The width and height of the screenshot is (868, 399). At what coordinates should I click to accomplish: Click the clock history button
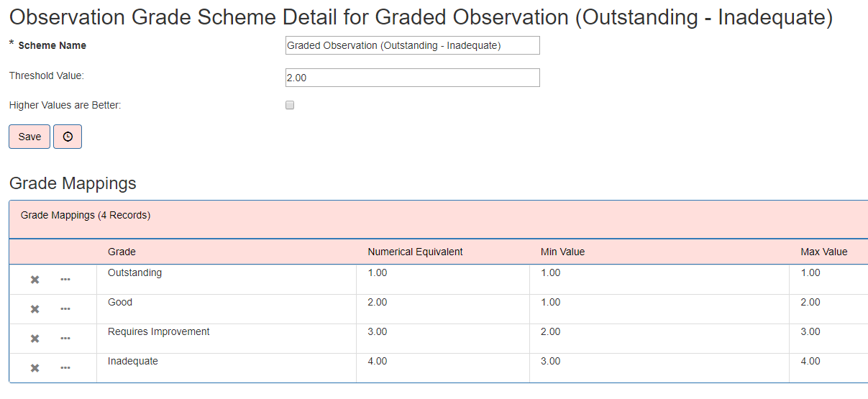68,137
